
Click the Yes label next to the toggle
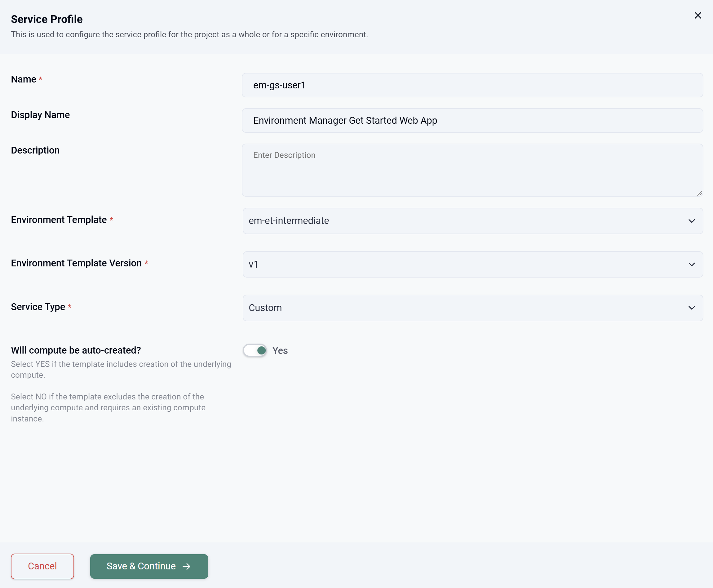coord(280,350)
